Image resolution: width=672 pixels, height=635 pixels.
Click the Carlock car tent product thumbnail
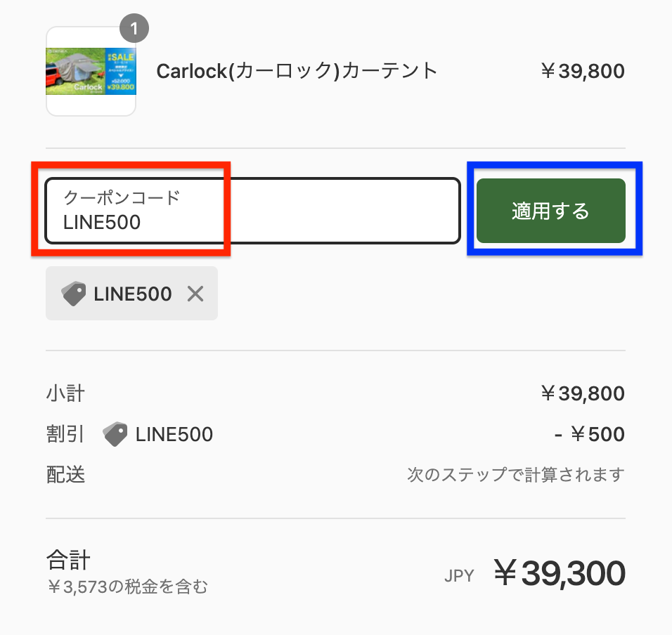(91, 71)
